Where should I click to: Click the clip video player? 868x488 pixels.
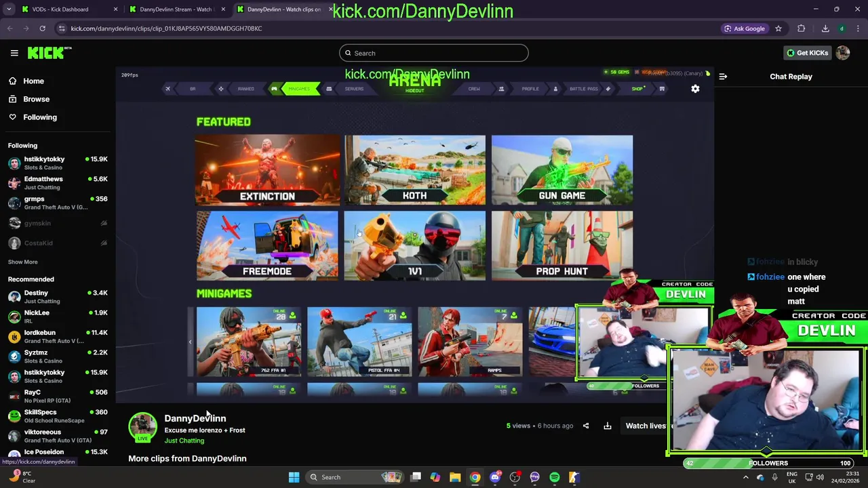pyautogui.click(x=415, y=234)
